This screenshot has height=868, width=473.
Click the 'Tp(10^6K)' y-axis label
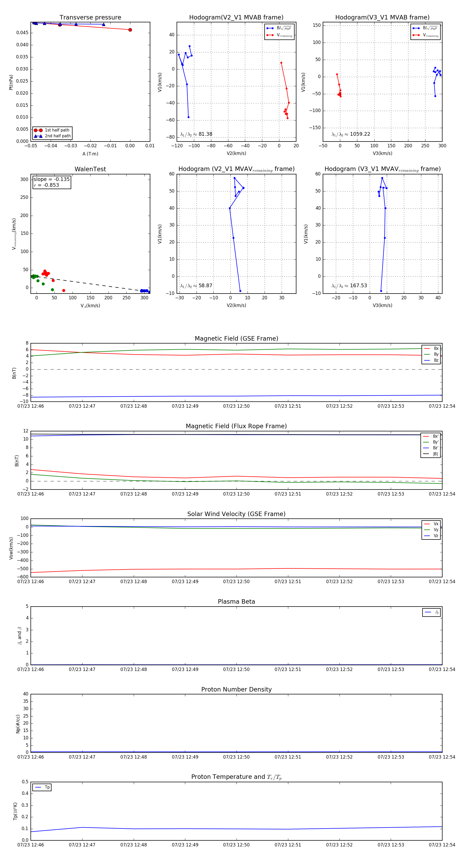pos(15,811)
